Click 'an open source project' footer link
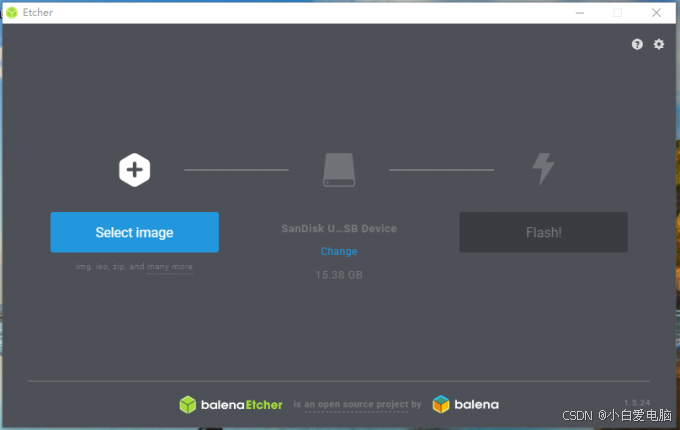The height and width of the screenshot is (430, 680). (x=356, y=404)
